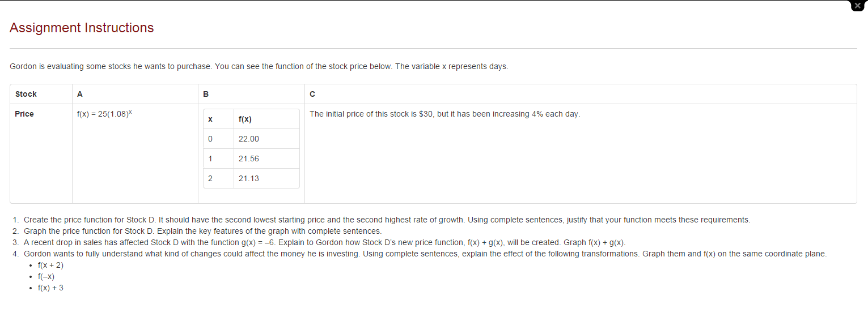Click the x header in Stock B table
Image resolution: width=868 pixels, height=317 pixels.
click(x=210, y=119)
